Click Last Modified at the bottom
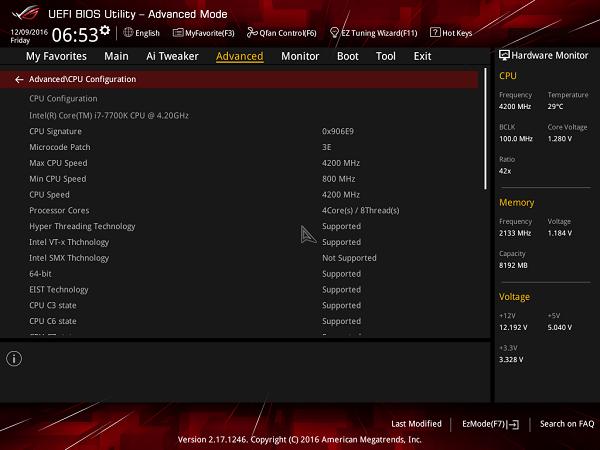The width and height of the screenshot is (600, 450). coord(416,424)
